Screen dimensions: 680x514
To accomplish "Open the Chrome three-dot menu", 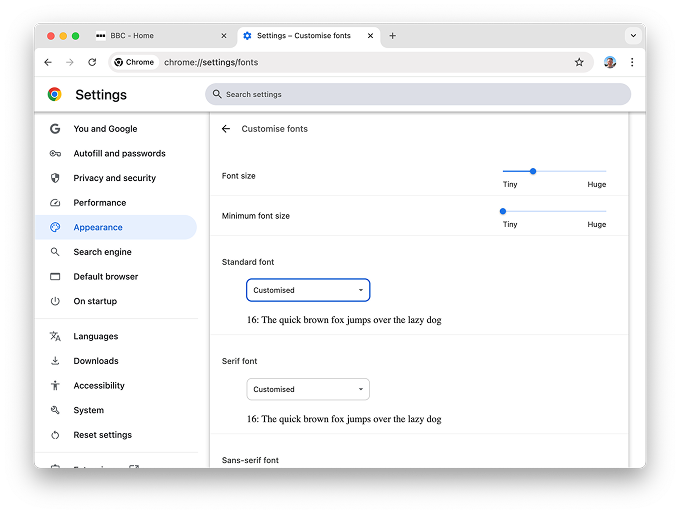I will [632, 62].
